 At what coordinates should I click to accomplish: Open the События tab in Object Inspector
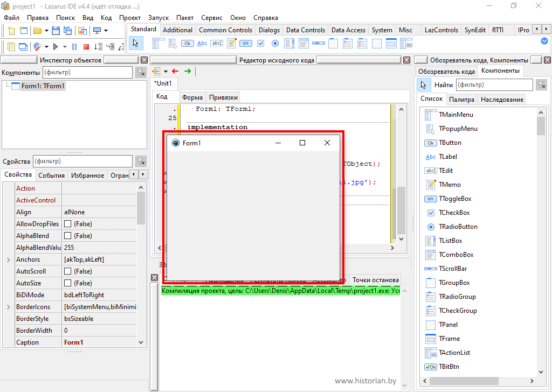pyautogui.click(x=51, y=176)
